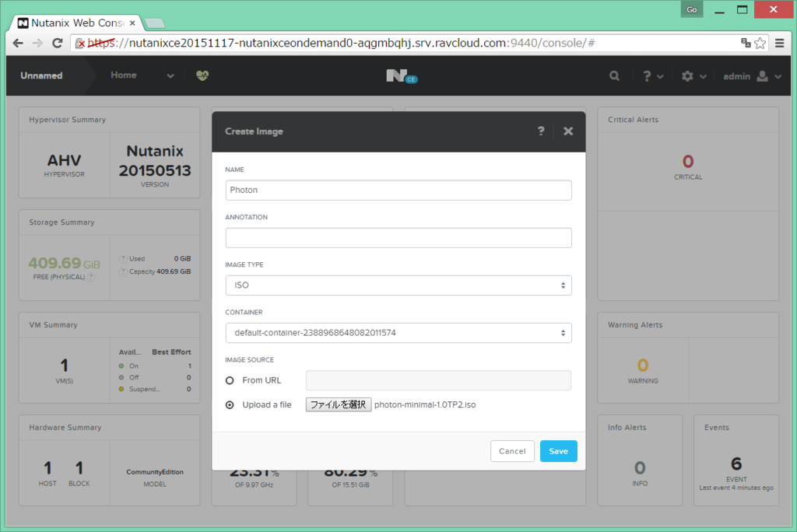Expand the Home navigation dropdown chevron

(170, 75)
